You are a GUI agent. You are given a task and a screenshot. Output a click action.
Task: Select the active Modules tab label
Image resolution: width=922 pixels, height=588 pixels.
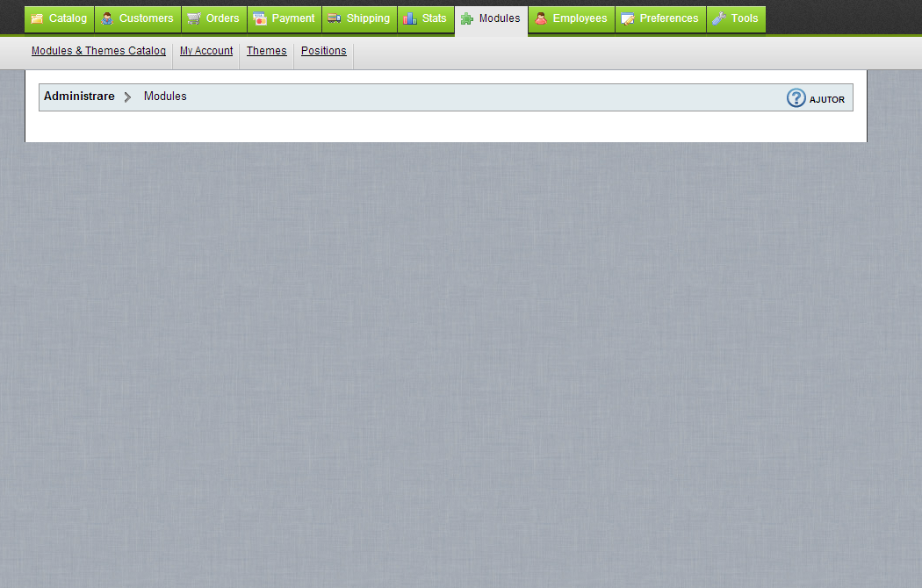pos(500,18)
